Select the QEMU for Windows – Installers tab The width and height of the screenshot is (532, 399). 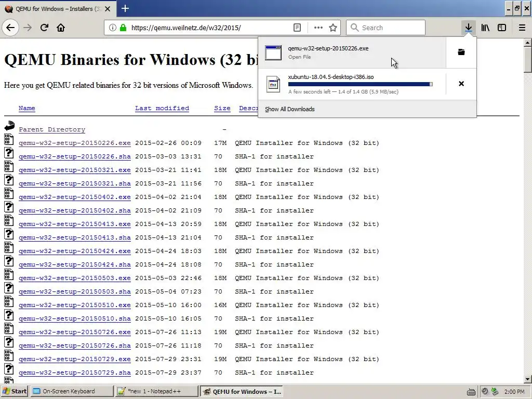coord(57,9)
